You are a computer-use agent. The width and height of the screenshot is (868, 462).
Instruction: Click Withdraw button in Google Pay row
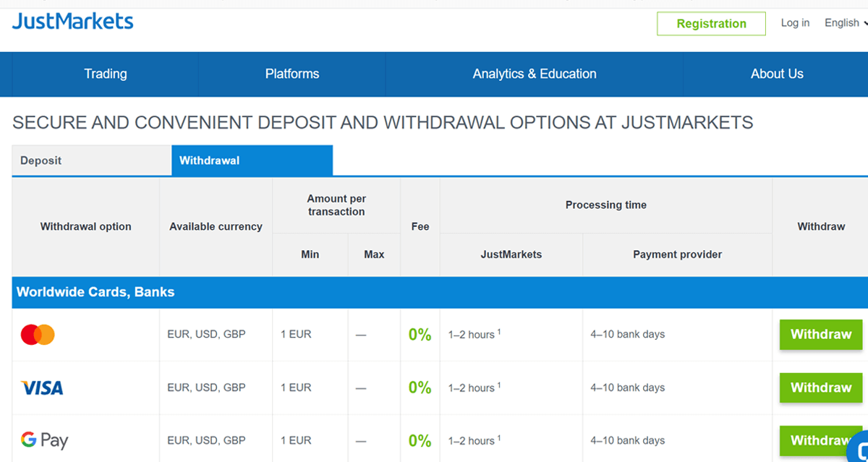coord(821,440)
